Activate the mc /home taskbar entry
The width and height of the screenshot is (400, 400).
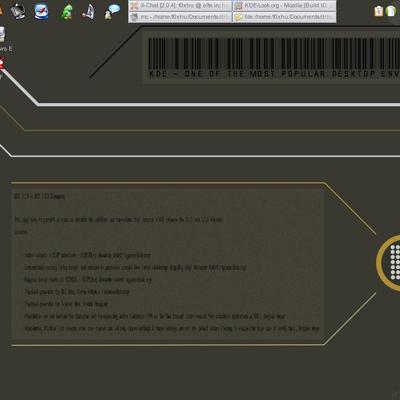click(x=180, y=17)
